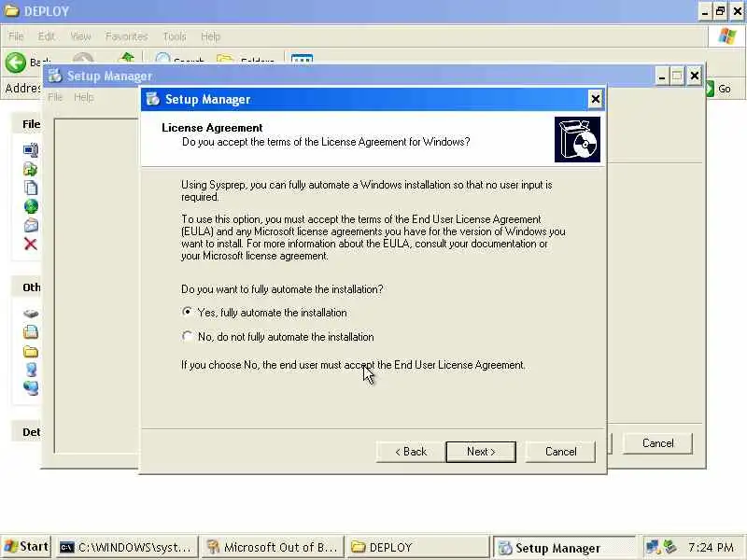
Task: Click Go button next to the address bar
Action: click(x=719, y=89)
